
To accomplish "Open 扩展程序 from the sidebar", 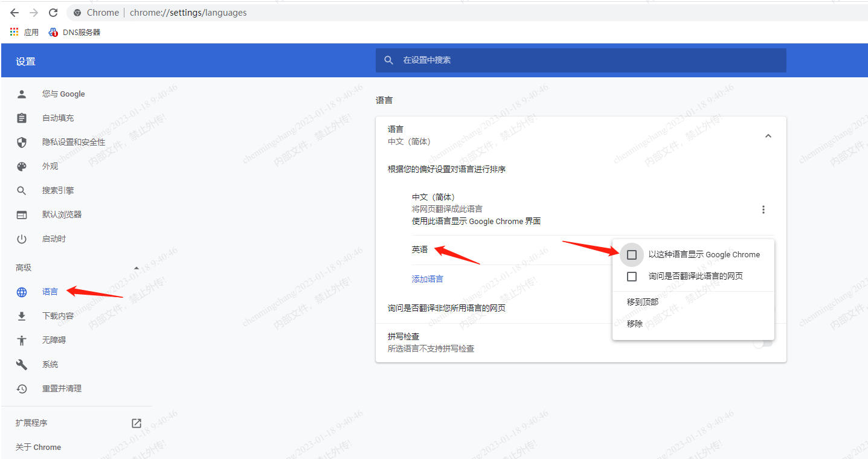I will [31, 423].
